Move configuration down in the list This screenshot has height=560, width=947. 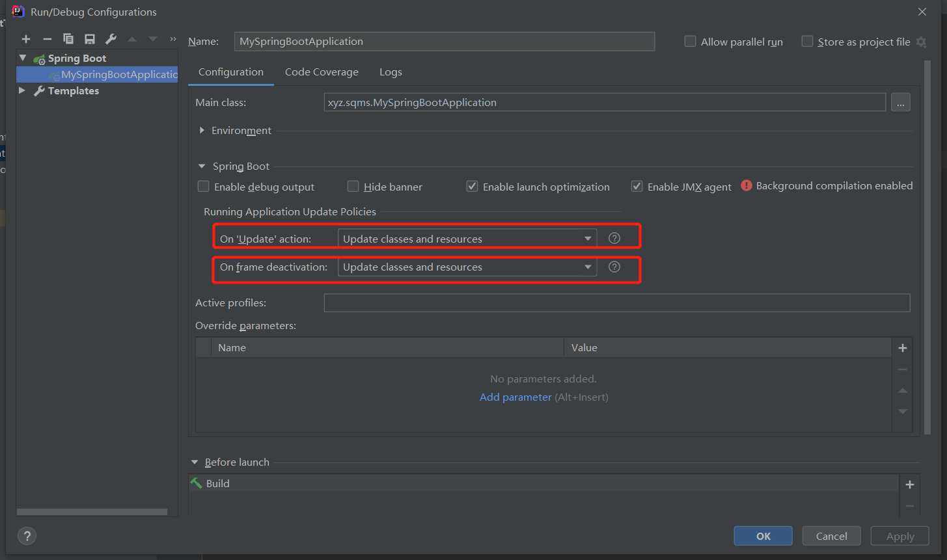153,40
